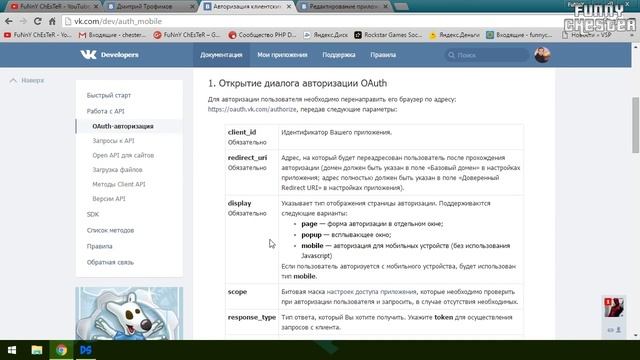The width and height of the screenshot is (640, 360).
Task: Collapse Работа с API sidebar section
Action: click(x=105, y=111)
